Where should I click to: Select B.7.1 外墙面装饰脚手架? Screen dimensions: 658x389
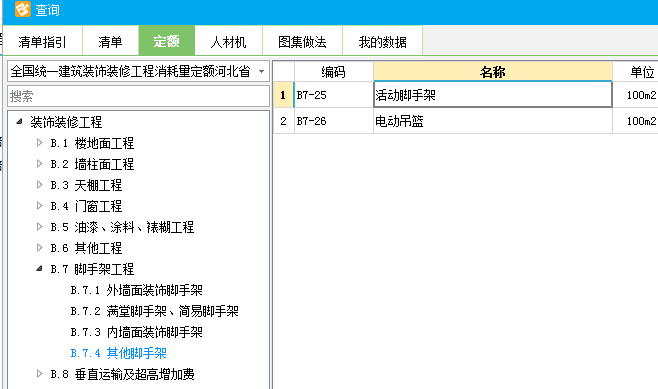coord(137,290)
